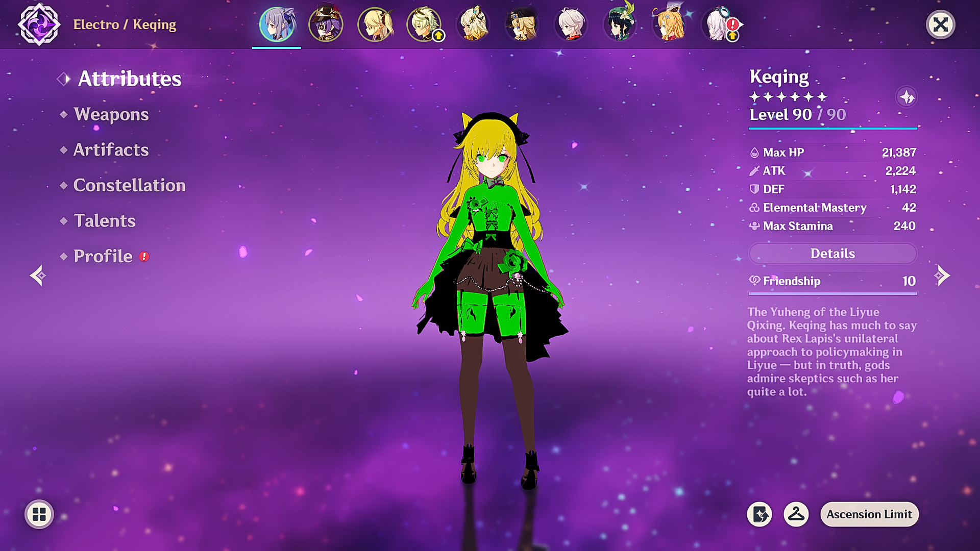Screen dimensions: 980x551
Task: Click the Electro element emblem icon
Action: point(39,24)
